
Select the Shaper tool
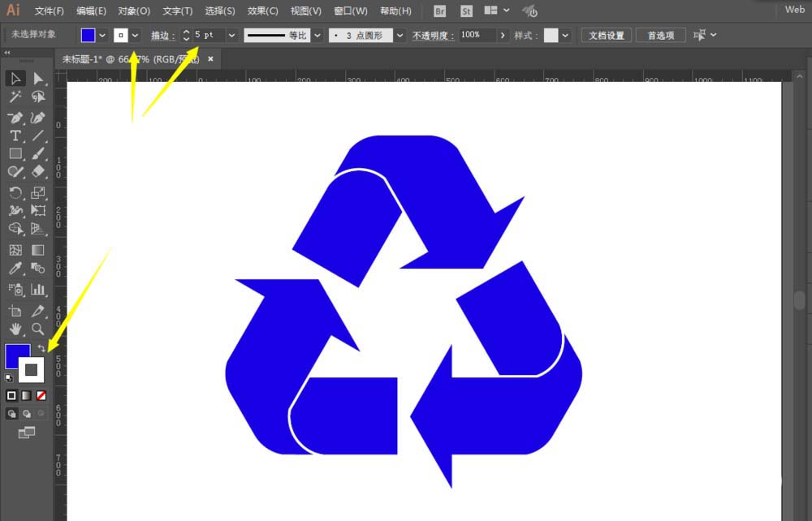15,171
